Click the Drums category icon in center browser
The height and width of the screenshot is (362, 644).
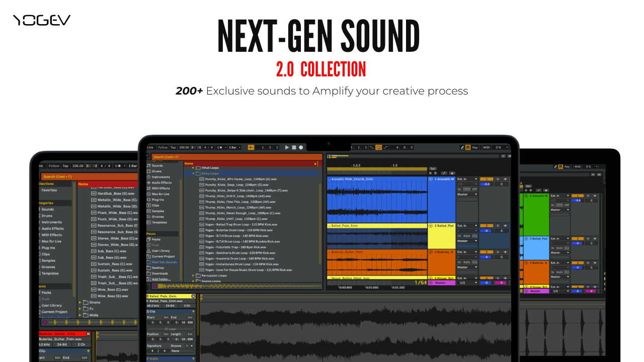click(148, 171)
